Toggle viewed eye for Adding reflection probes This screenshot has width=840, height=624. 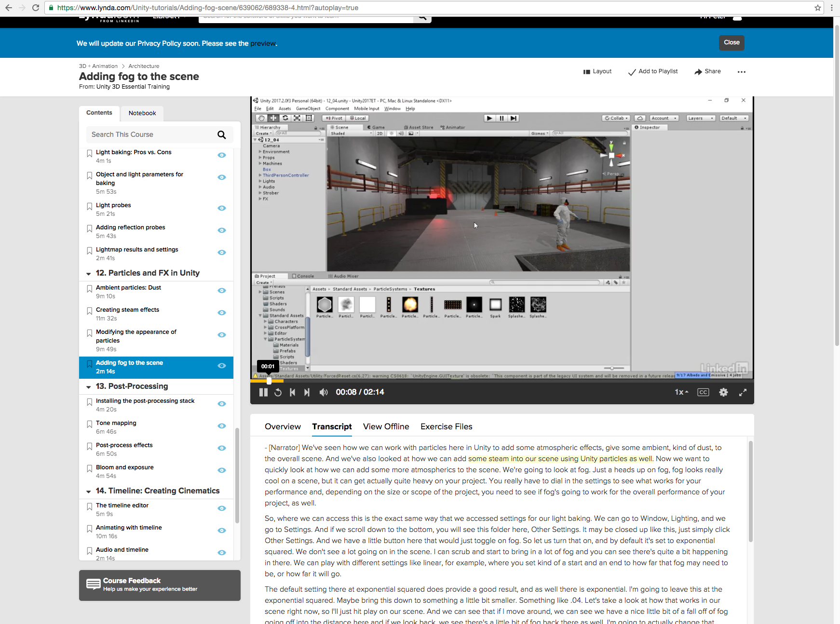pos(222,230)
